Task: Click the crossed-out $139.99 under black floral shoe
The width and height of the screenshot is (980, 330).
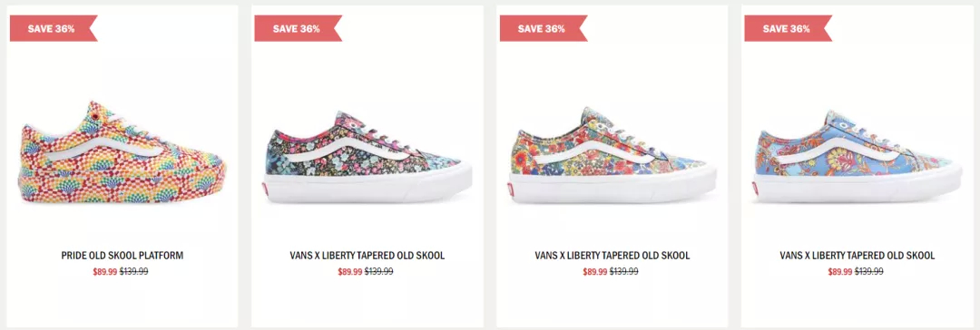Action: [378, 272]
